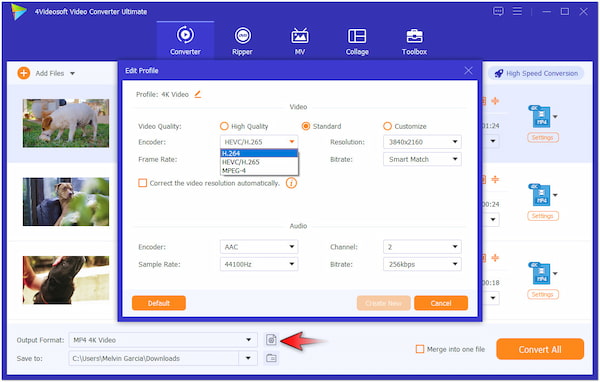
Task: Select the black dog video thumbnail
Action: click(x=66, y=280)
